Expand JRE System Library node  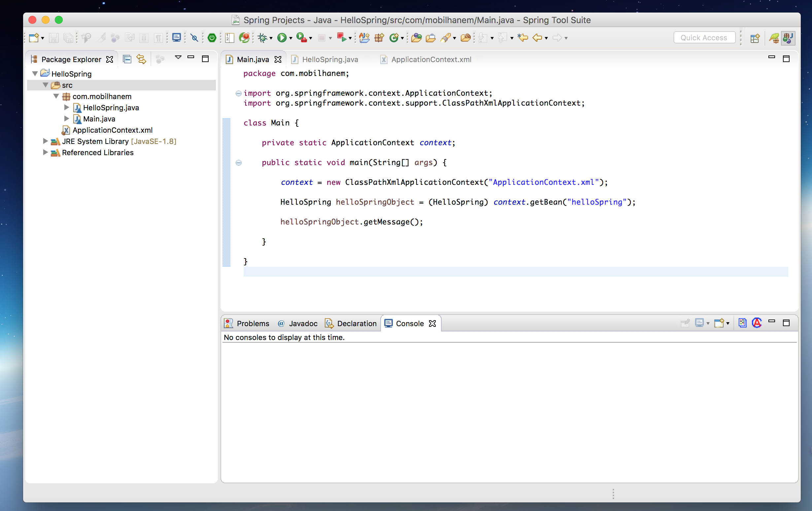click(x=45, y=141)
